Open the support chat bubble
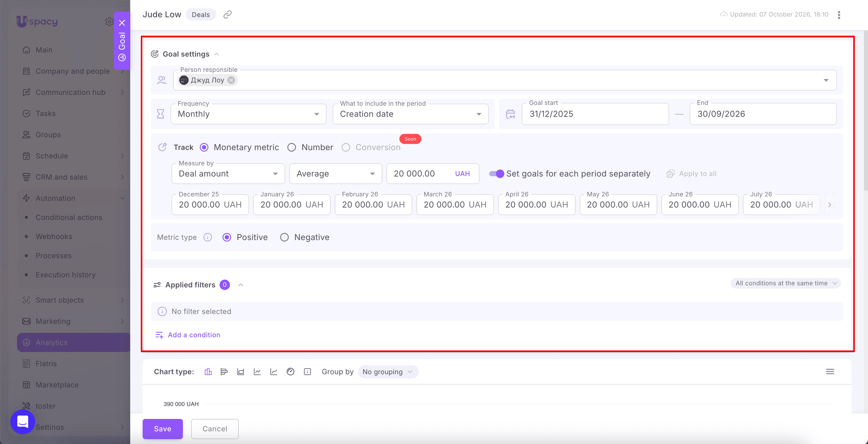868x444 pixels. click(x=22, y=422)
